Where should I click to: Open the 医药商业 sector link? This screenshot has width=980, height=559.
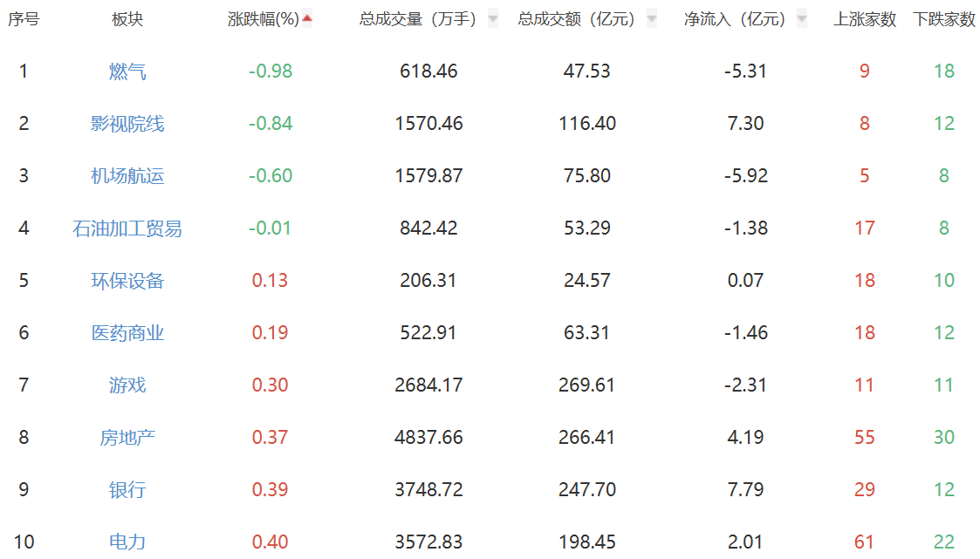(x=127, y=333)
